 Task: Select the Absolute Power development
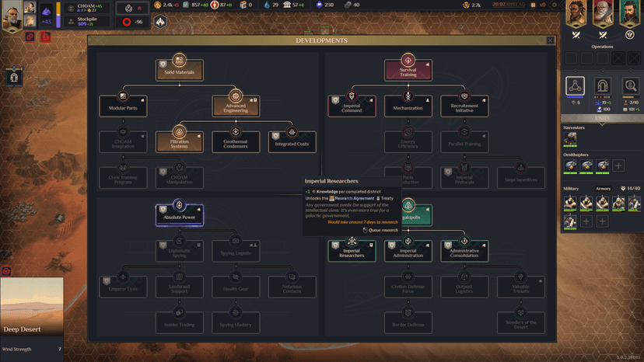[x=180, y=215]
